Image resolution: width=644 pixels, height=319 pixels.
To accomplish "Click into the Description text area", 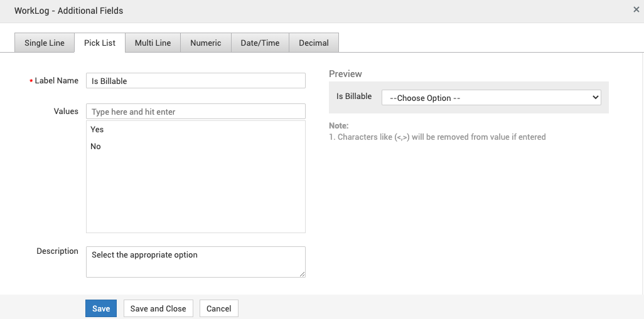I will (195, 261).
